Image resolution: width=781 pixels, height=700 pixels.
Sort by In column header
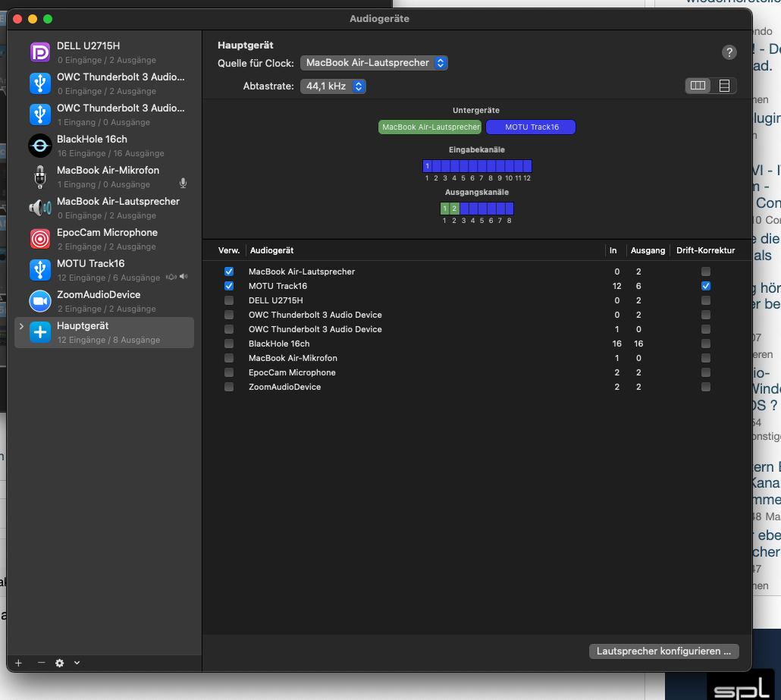click(x=613, y=250)
